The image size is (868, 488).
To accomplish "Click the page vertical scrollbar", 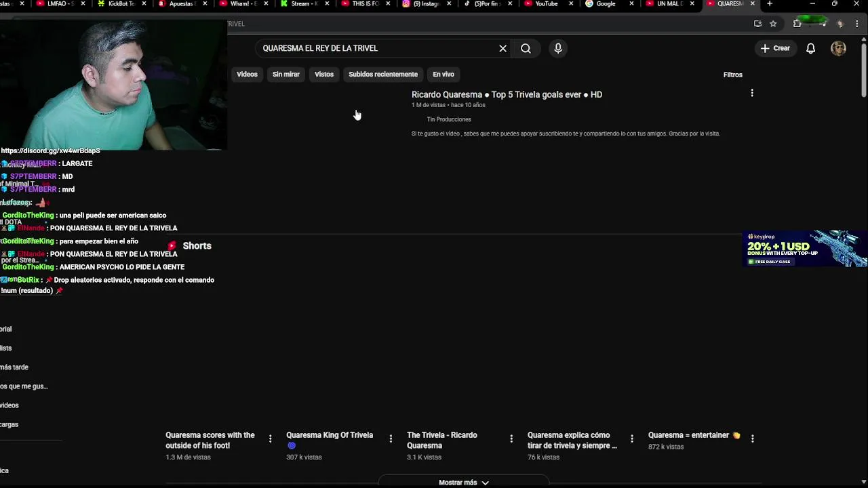I will pos(864,71).
